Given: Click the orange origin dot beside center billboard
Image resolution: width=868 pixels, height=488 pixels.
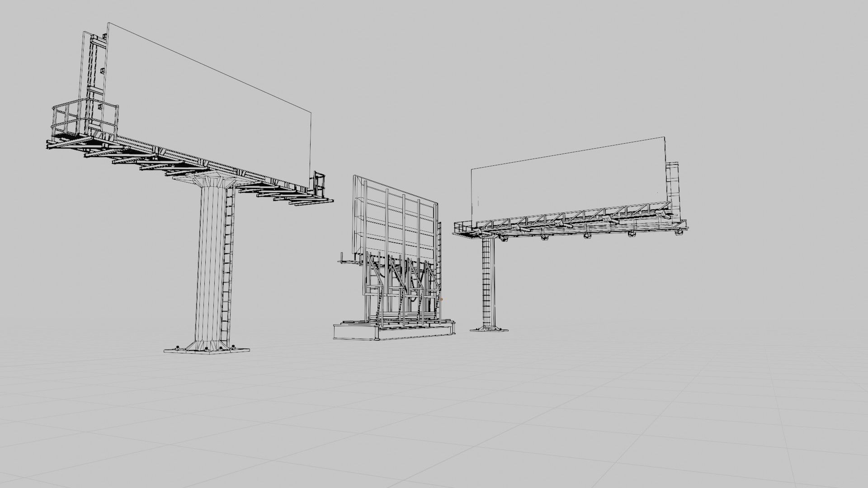Looking at the screenshot, I should [441, 299].
